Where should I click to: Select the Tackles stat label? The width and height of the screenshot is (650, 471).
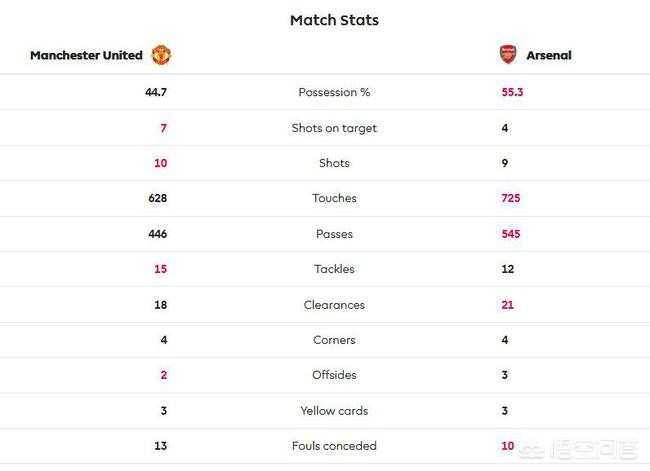(334, 269)
